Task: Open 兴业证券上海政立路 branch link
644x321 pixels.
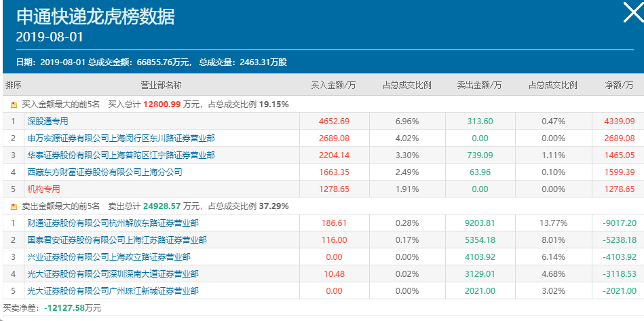Action: tap(109, 257)
